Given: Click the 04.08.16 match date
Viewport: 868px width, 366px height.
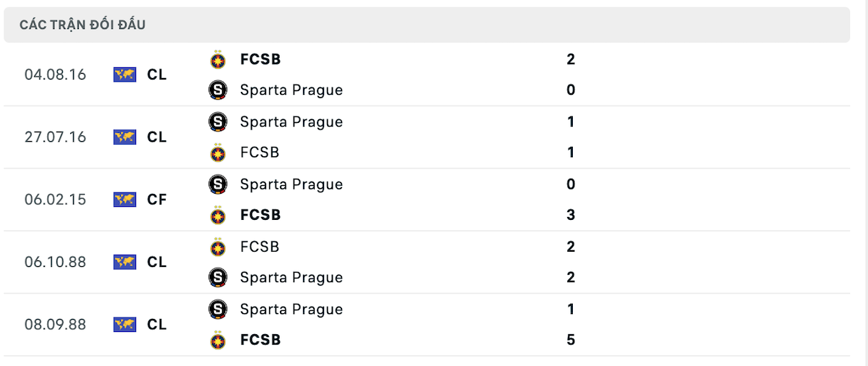Looking at the screenshot, I should click(x=55, y=75).
